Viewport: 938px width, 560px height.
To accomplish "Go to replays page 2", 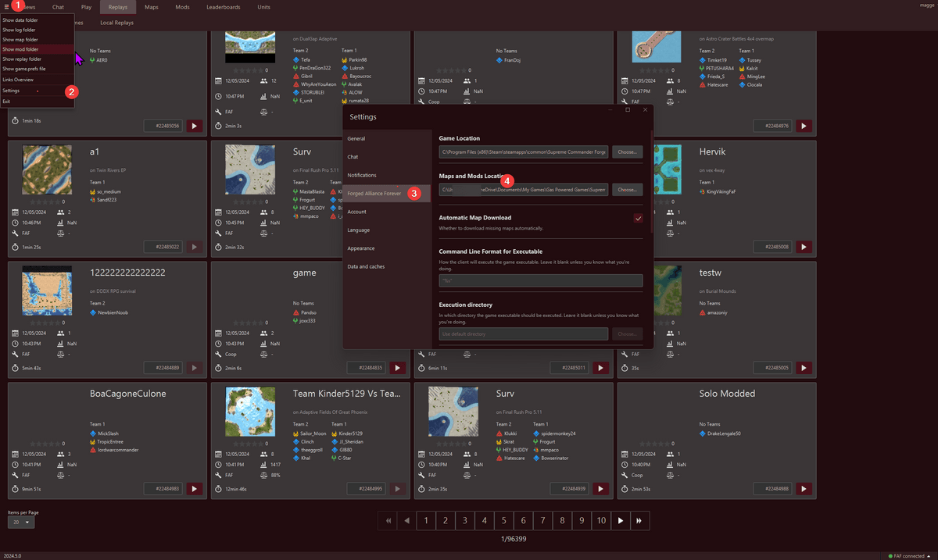I will (x=446, y=520).
